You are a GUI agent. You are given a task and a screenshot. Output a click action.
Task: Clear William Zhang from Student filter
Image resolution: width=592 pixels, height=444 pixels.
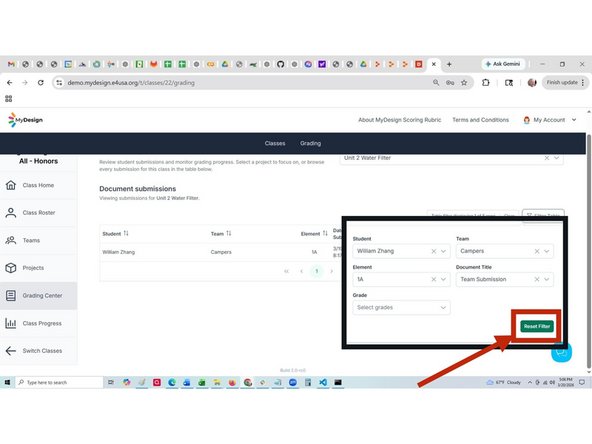click(433, 251)
